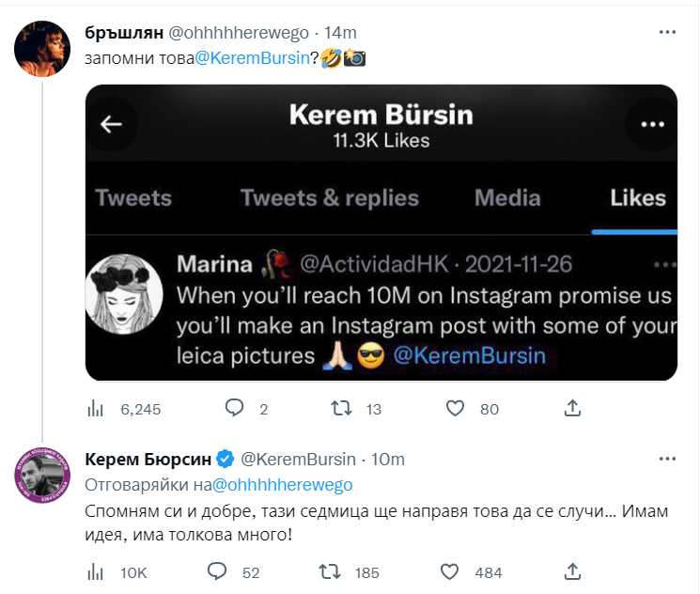Viewport: 700px width, 594px height.
Task: Open more options for the first tweet
Action: [x=667, y=32]
